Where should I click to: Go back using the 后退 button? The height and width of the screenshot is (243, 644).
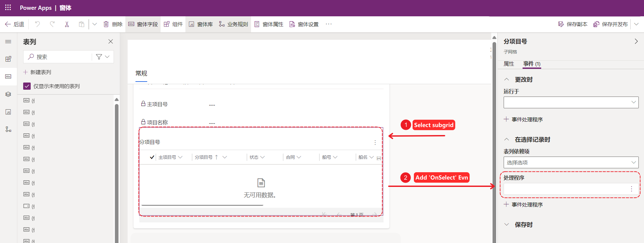pyautogui.click(x=14, y=24)
